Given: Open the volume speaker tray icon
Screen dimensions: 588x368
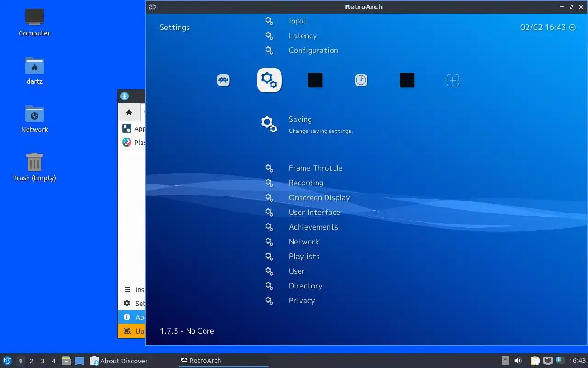Looking at the screenshot, I should (518, 361).
